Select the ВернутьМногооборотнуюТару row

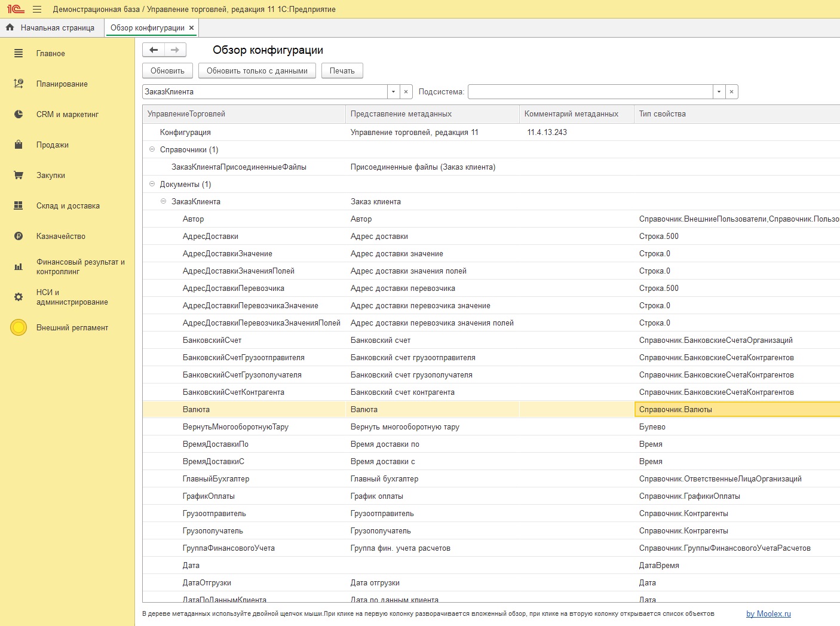click(x=491, y=426)
